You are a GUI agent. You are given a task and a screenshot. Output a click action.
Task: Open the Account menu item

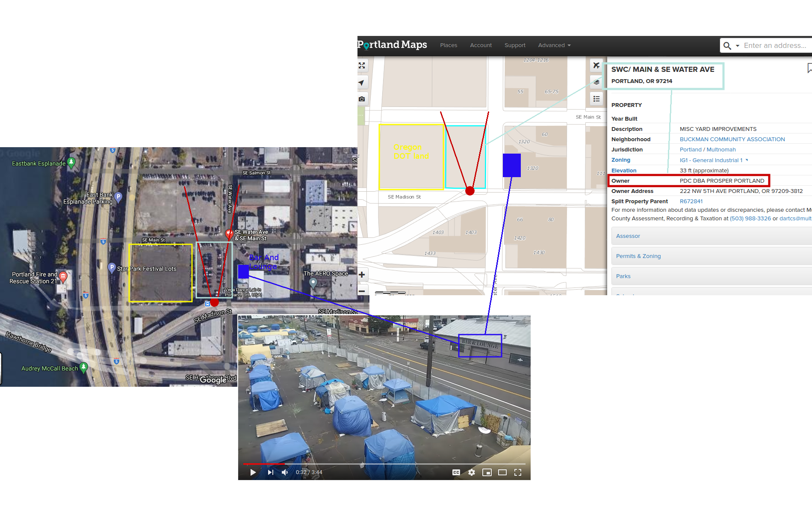tap(481, 45)
